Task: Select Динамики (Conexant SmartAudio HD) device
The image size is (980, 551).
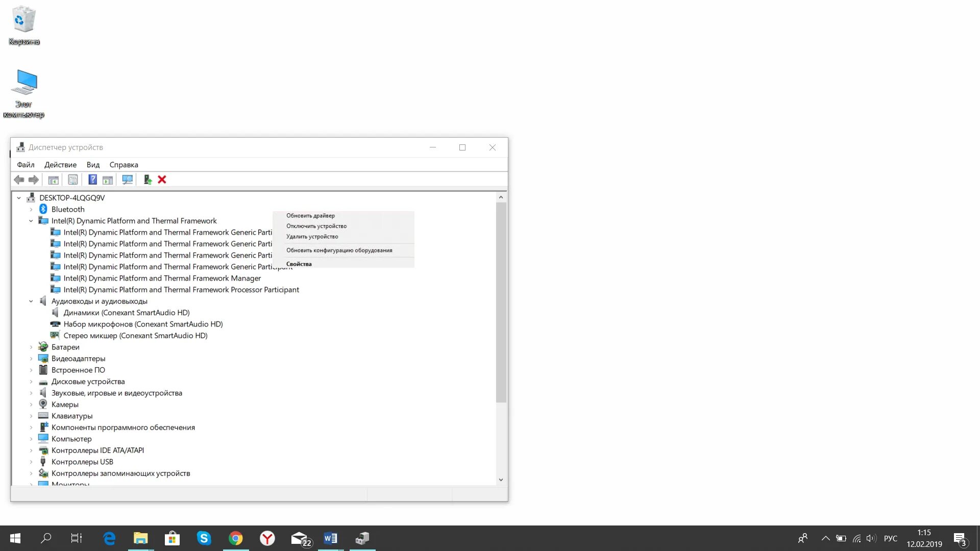Action: click(126, 313)
